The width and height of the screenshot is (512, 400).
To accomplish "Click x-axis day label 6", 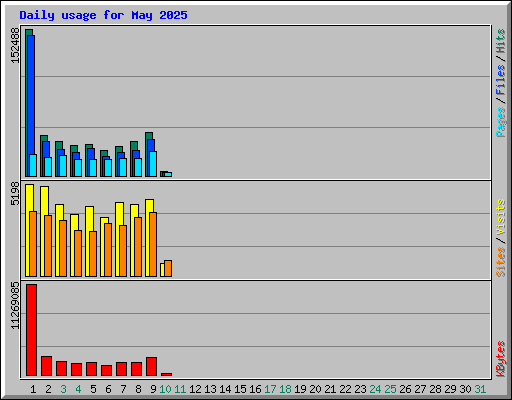I will tap(108, 389).
